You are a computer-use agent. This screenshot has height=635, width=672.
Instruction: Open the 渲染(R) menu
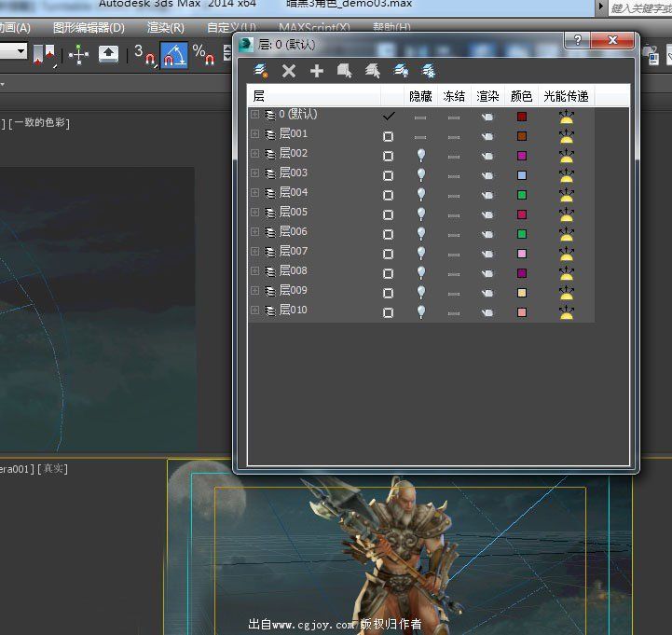tap(165, 28)
